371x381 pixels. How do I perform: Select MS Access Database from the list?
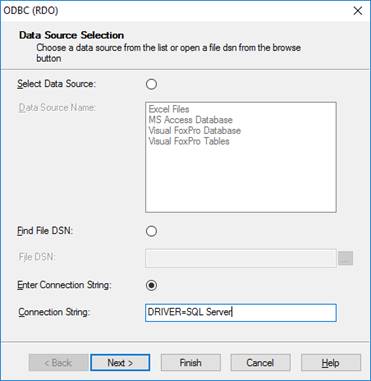[x=190, y=120]
